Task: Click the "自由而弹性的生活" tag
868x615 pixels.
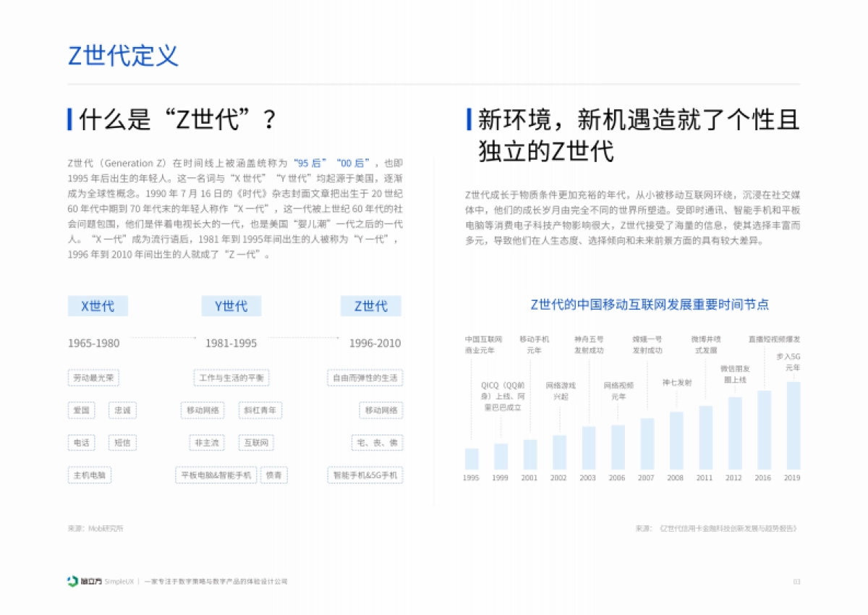Action: [365, 378]
